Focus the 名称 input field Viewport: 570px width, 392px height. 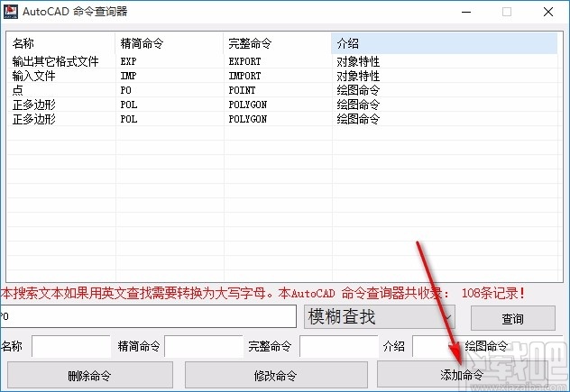click(71, 346)
